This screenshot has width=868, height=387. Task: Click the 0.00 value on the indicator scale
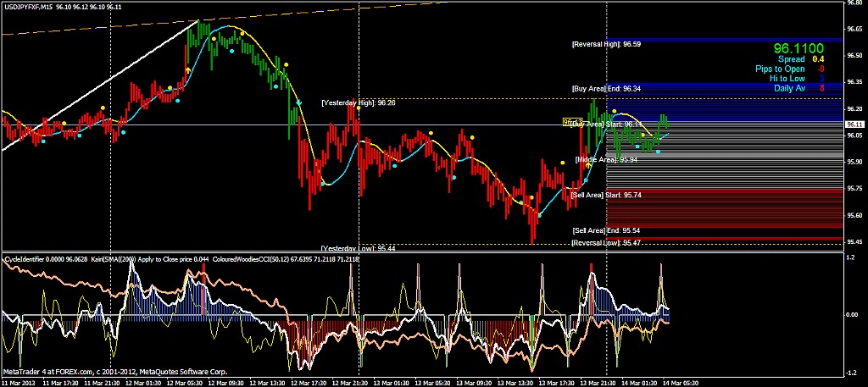853,314
